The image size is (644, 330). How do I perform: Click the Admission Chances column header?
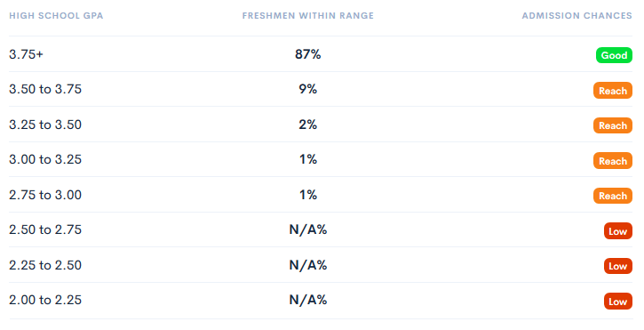click(577, 16)
